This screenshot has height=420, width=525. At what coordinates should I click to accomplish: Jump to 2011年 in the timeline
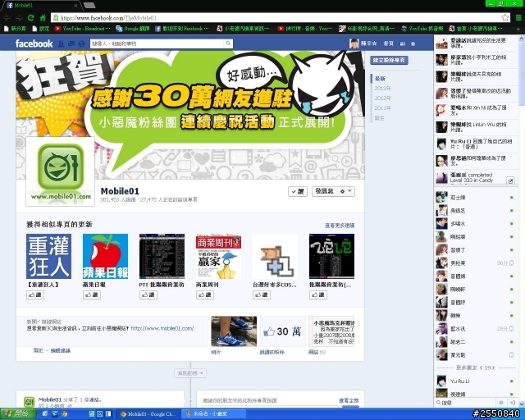(383, 107)
